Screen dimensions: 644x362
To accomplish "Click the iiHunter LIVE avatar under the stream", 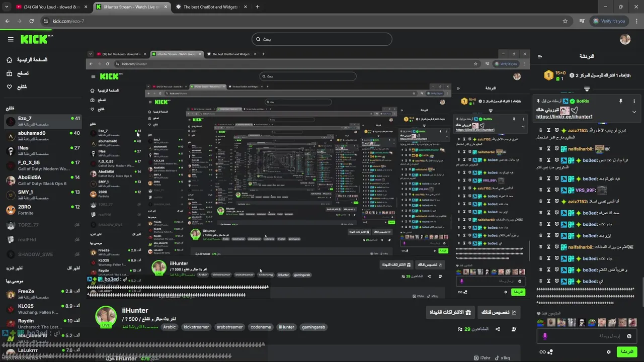I will tap(106, 316).
